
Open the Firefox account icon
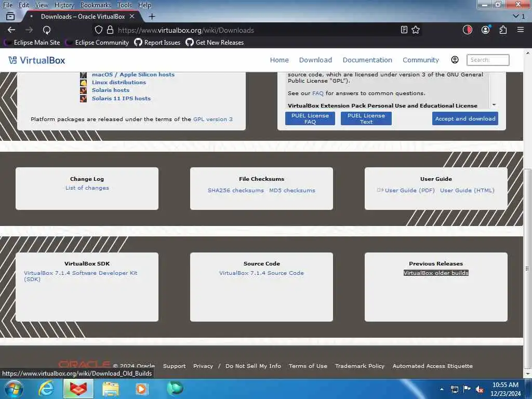click(486, 30)
